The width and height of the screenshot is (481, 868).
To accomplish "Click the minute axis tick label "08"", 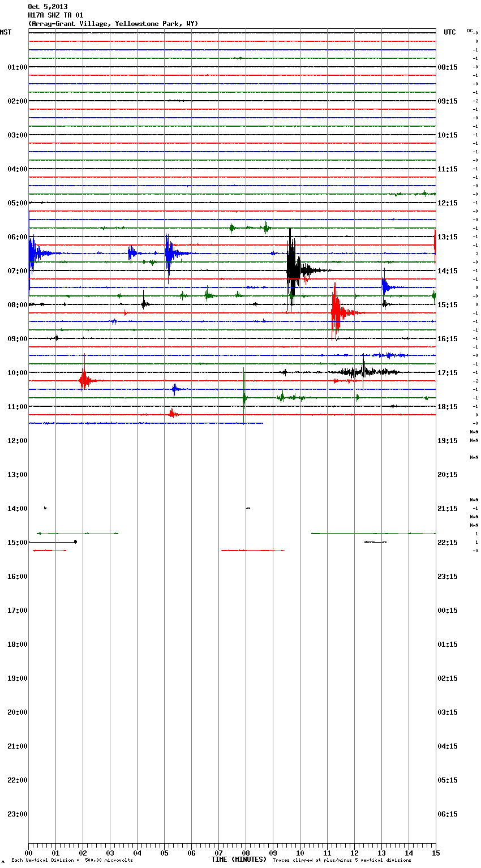I will 246,853.
